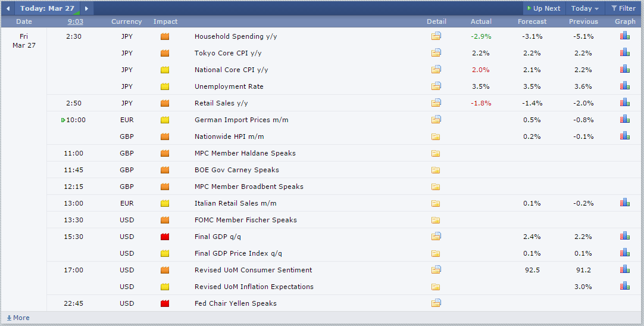Open detail folder for National Core CPI
Screen dimensions: 644x326
[x=436, y=70]
